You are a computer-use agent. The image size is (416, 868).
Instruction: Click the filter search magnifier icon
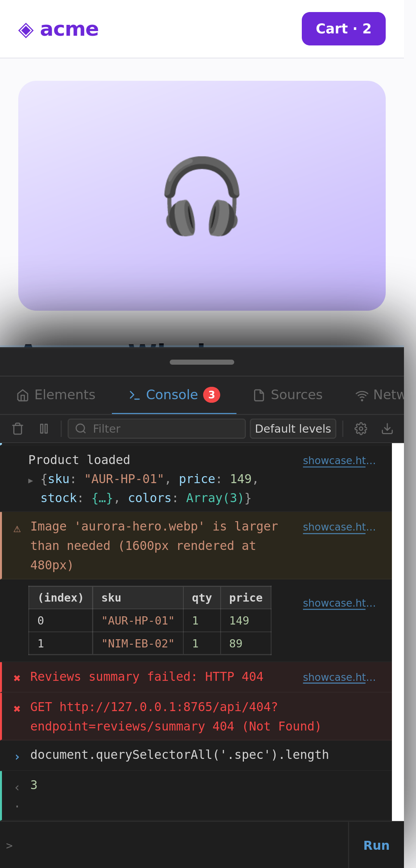click(x=81, y=429)
